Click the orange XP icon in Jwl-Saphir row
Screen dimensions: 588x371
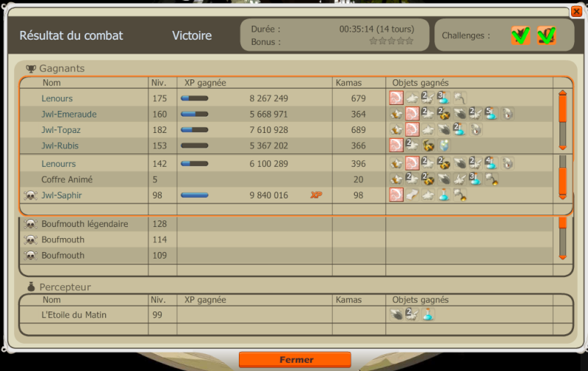(316, 195)
